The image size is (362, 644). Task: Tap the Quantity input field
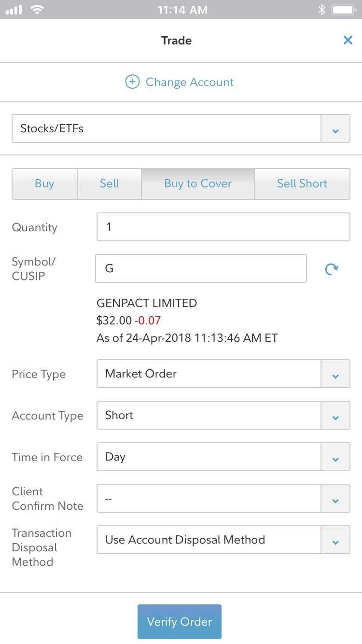[x=223, y=227]
